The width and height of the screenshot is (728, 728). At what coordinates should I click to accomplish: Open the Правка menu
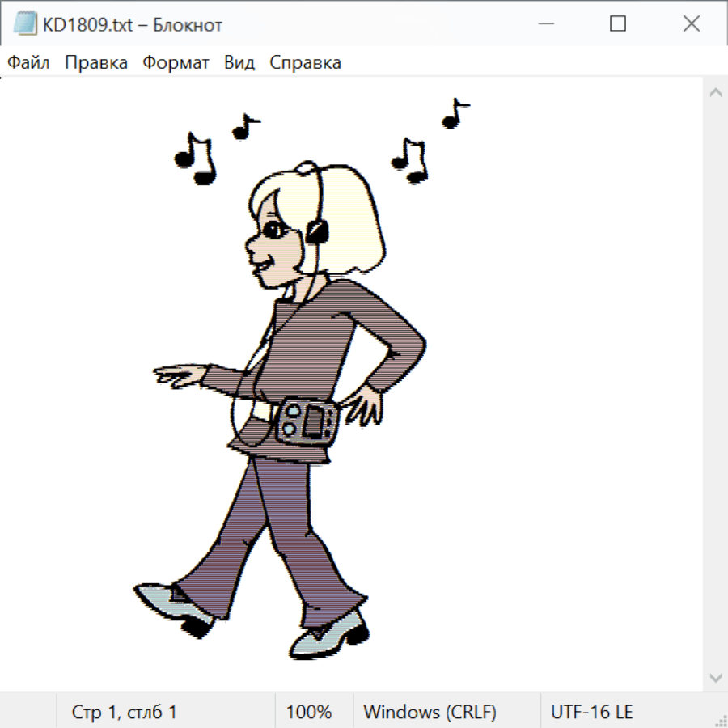point(96,63)
